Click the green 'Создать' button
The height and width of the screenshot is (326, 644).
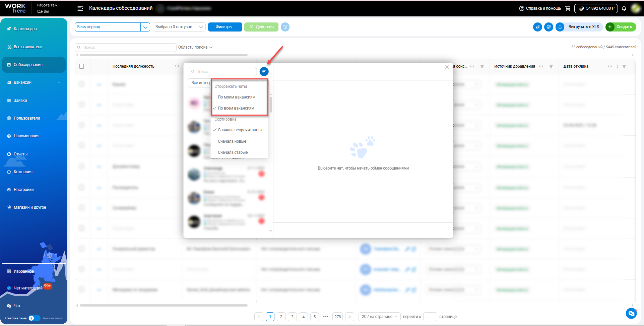point(621,27)
